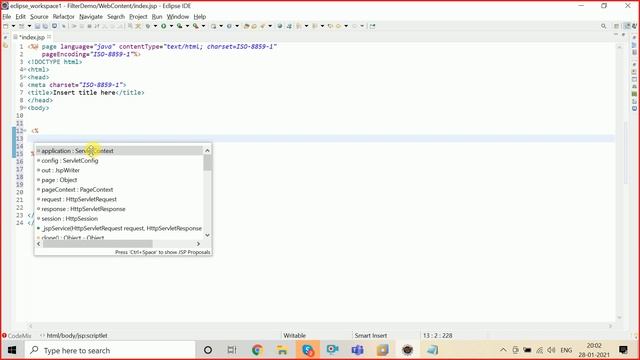
Task: Open the Navigate menu
Action: (91, 17)
